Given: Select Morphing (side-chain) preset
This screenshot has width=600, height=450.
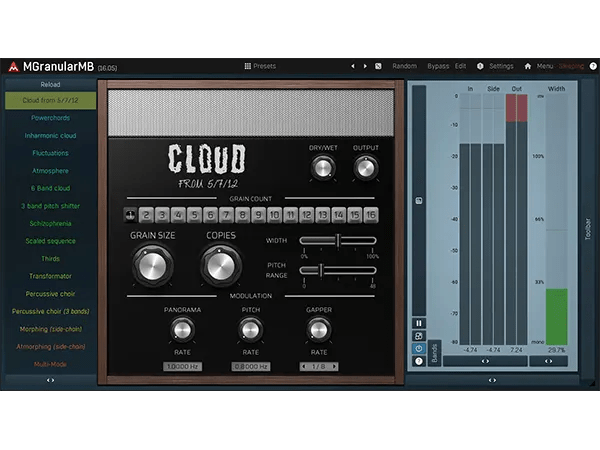Looking at the screenshot, I should (51, 329).
